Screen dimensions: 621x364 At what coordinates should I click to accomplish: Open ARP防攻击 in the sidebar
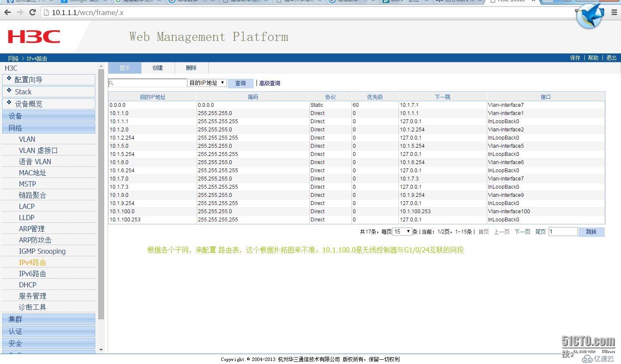[x=35, y=240]
